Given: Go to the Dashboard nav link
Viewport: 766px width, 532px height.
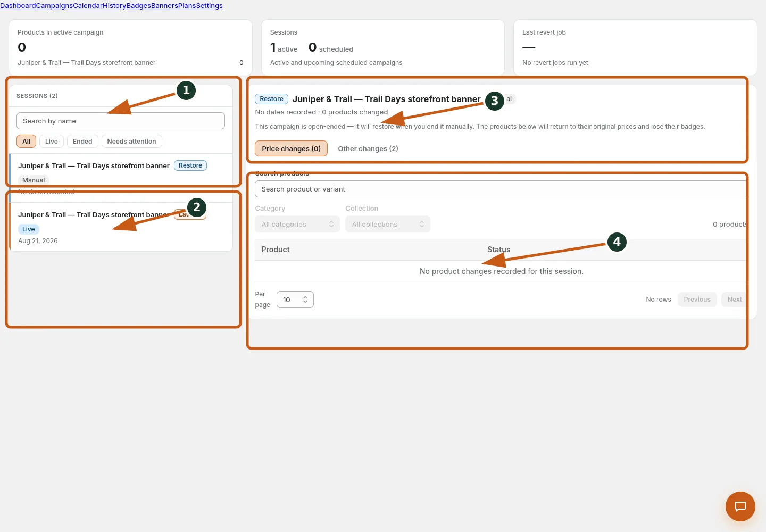Looking at the screenshot, I should point(18,6).
